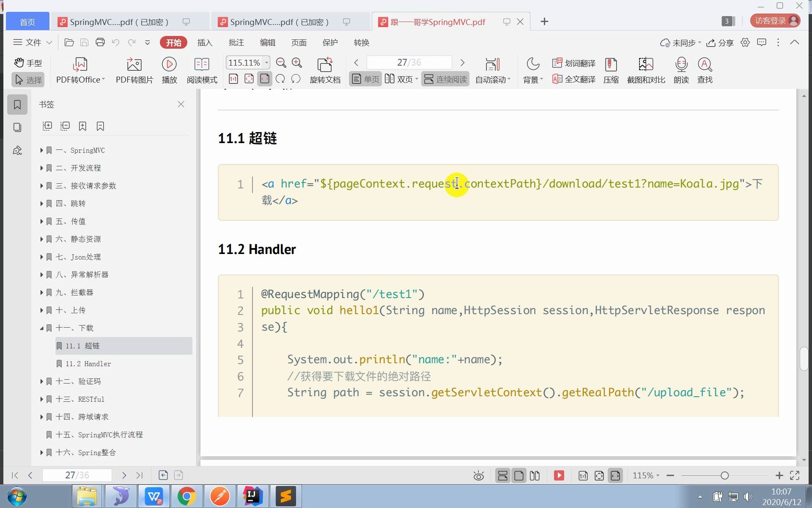Open the 插入 ribbon tab
Viewport: 812px width, 508px height.
point(205,42)
